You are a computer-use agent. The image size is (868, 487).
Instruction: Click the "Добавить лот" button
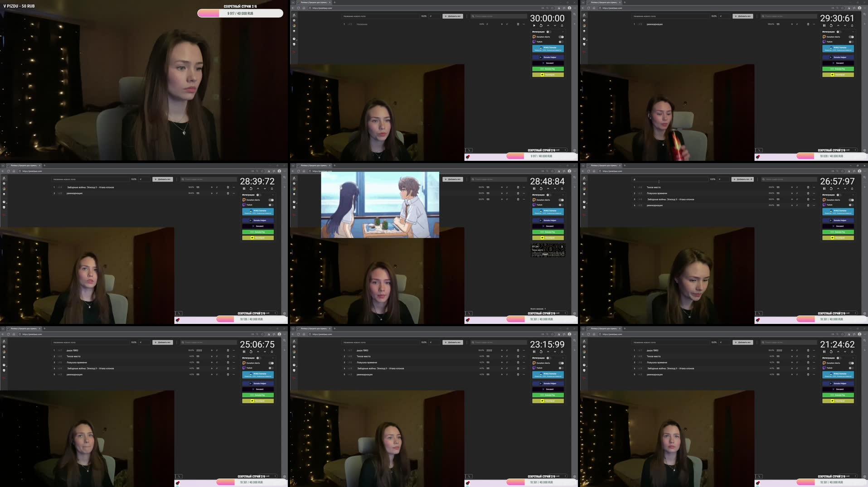point(453,16)
